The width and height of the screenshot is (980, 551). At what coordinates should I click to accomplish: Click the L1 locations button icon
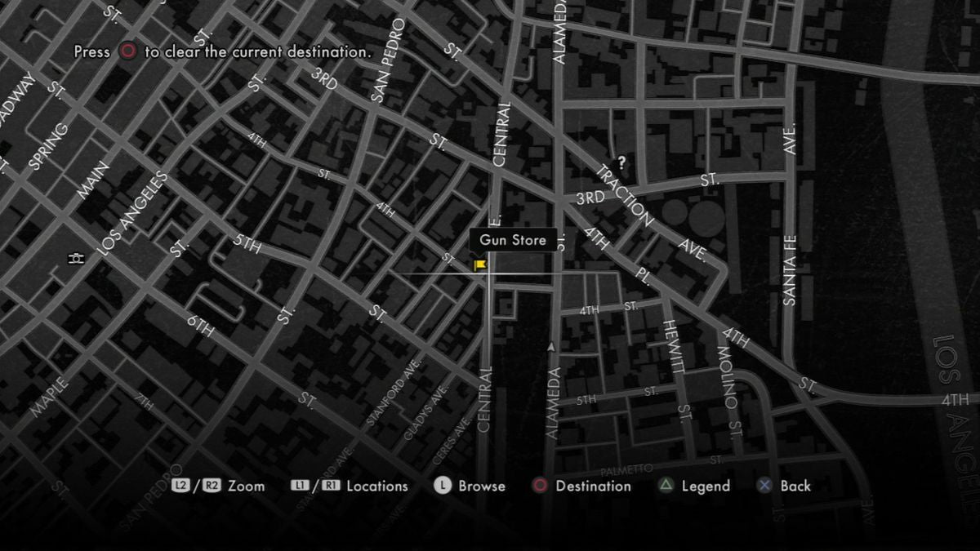pos(299,485)
